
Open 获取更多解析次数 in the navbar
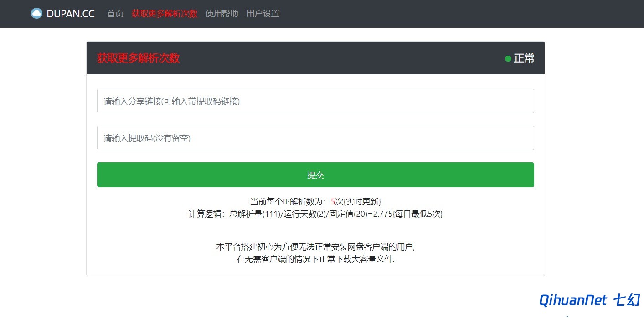(165, 14)
